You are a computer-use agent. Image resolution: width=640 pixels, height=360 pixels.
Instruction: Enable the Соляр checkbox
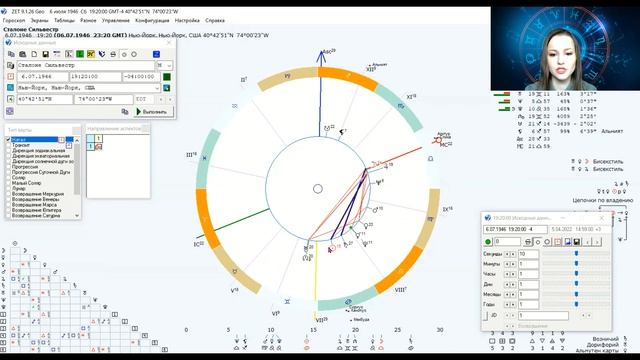[x=8, y=178]
